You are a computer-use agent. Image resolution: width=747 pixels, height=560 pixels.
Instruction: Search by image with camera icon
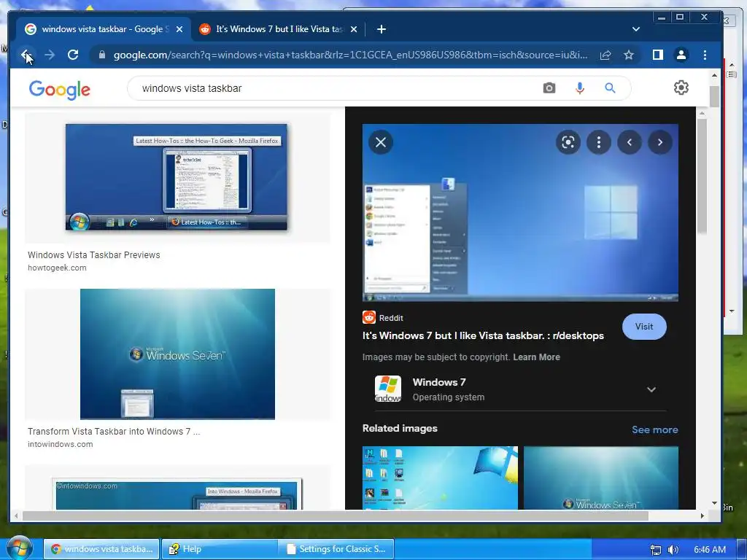pyautogui.click(x=549, y=88)
